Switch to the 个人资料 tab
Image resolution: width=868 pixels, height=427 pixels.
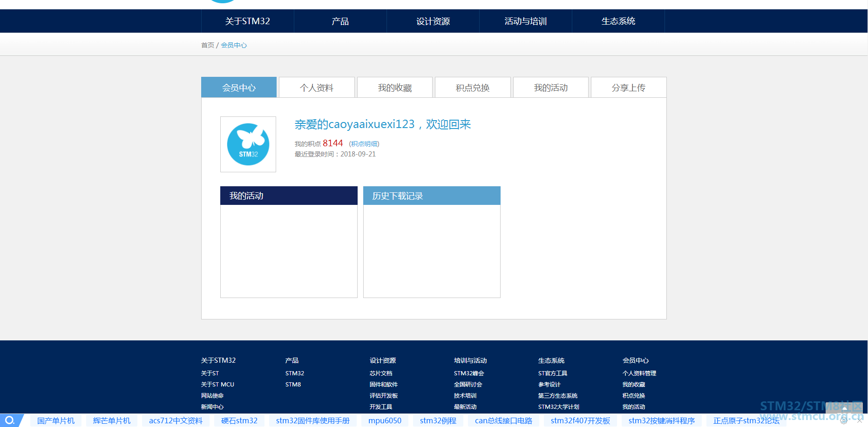tap(317, 88)
